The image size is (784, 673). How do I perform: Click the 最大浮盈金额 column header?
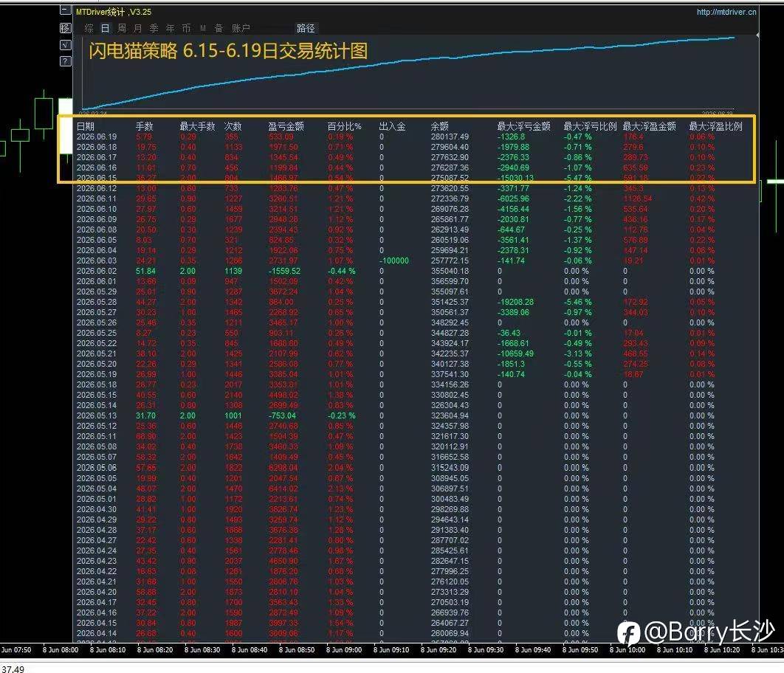pos(649,126)
